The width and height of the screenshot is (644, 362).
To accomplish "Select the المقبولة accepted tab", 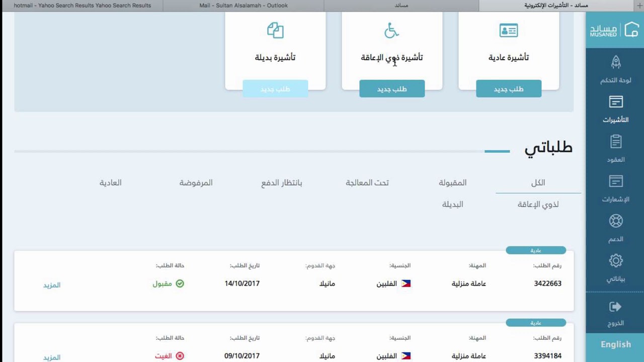I will point(453,183).
